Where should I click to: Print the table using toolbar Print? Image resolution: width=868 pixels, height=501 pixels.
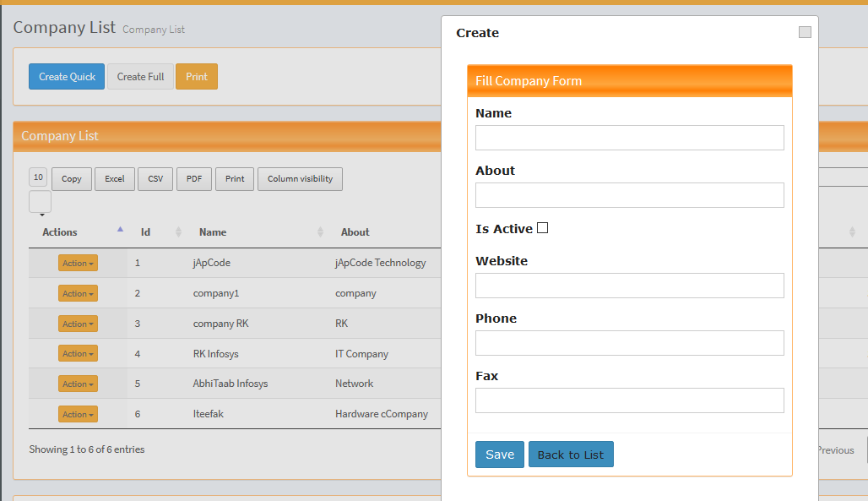[235, 179]
